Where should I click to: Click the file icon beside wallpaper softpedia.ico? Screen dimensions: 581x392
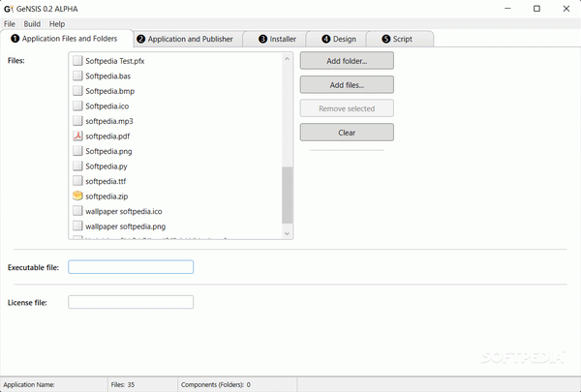click(x=77, y=211)
